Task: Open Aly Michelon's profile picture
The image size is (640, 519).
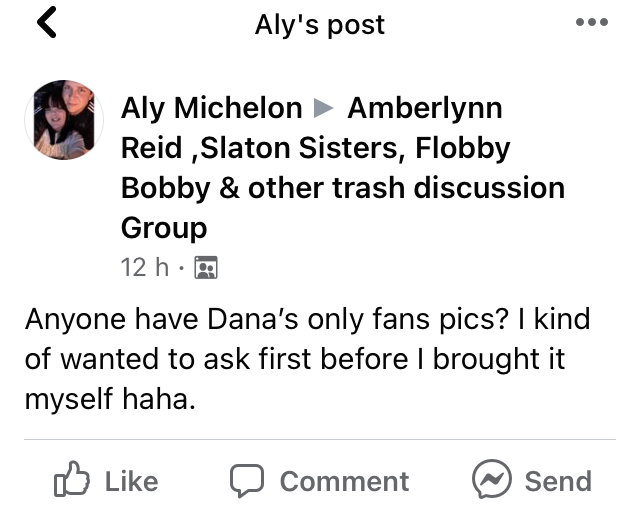Action: 64,120
